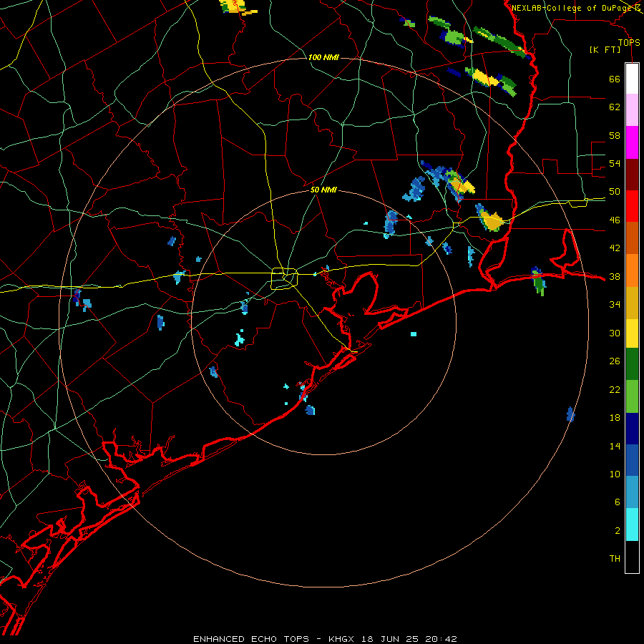The image size is (644, 644).
Task: Click the white swatch in TOPS legend
Action: coord(632,79)
